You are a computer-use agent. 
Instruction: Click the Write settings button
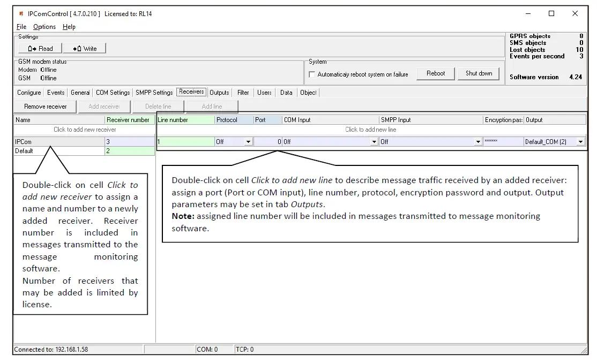tap(85, 49)
